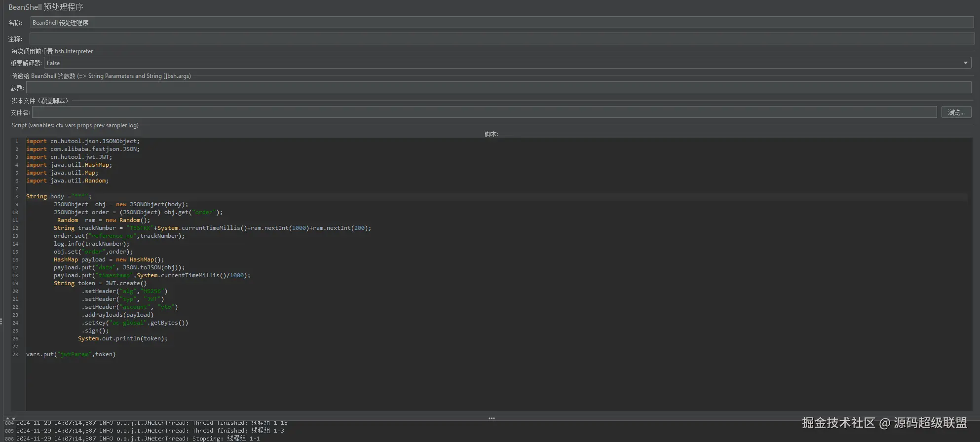Click the Browse (浏览...) button
The height and width of the screenshot is (442, 980).
point(956,112)
